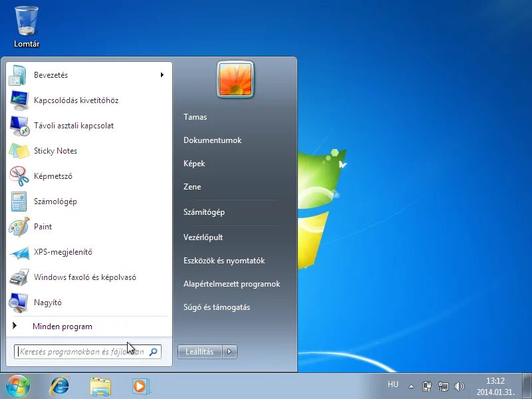Open Zene in the Start menu
532x399 pixels.
click(x=192, y=187)
